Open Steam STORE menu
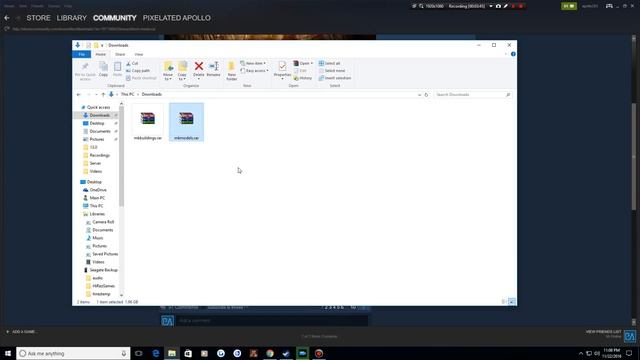Viewport: 640px width, 360px height. coord(38,18)
